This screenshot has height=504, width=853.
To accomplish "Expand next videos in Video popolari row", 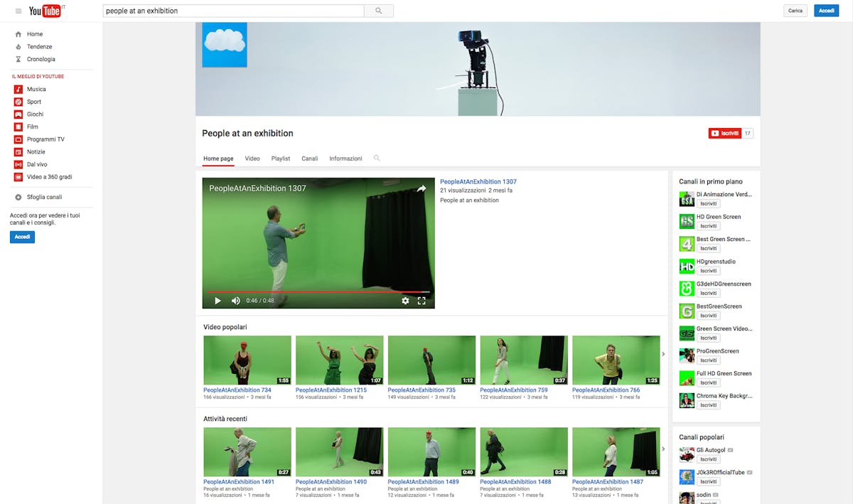I will [x=663, y=354].
